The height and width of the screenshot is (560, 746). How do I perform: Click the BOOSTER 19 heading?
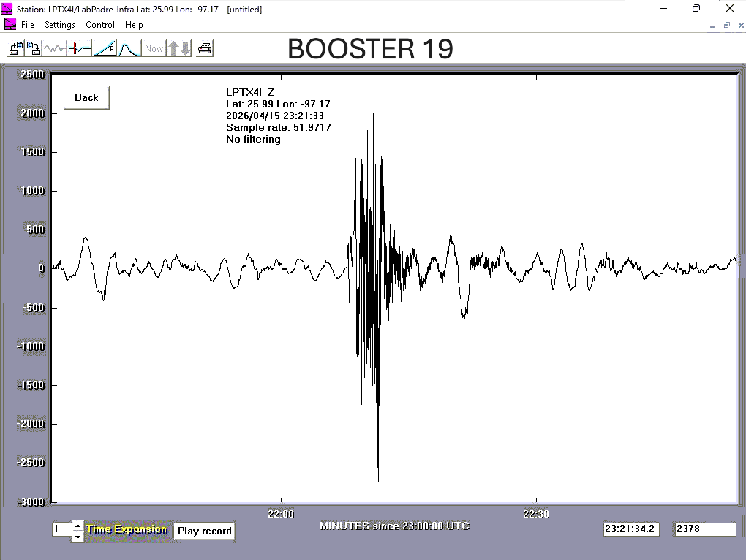[x=370, y=48]
